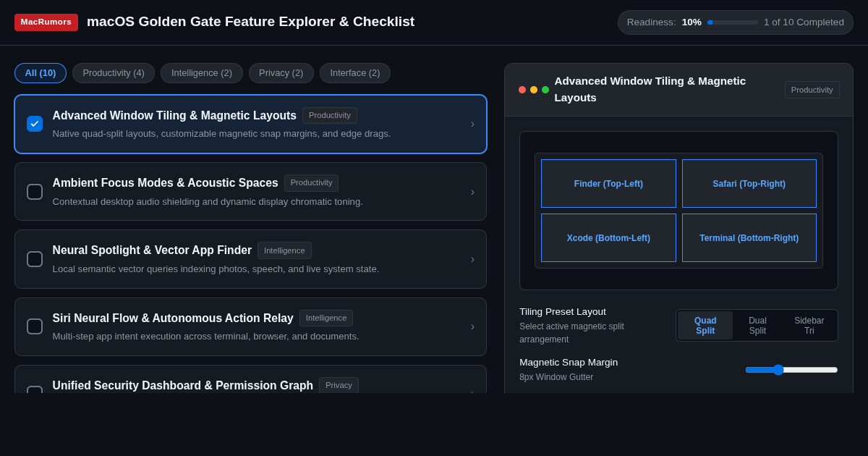Check the Neural Spotlight & Vector App Finder checkbox
Viewport: 868px width, 456px height.
coord(35,259)
